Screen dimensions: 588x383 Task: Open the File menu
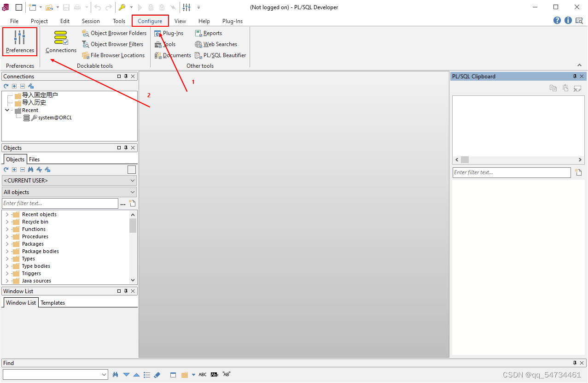14,21
